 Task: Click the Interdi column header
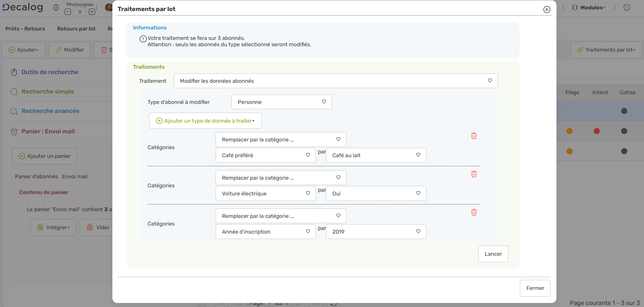coord(600,93)
